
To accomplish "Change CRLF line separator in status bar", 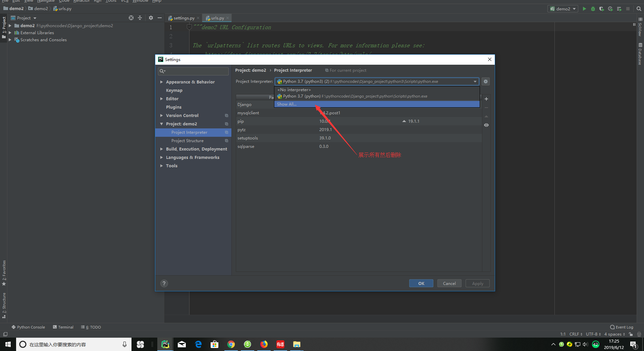I will [x=576, y=334].
